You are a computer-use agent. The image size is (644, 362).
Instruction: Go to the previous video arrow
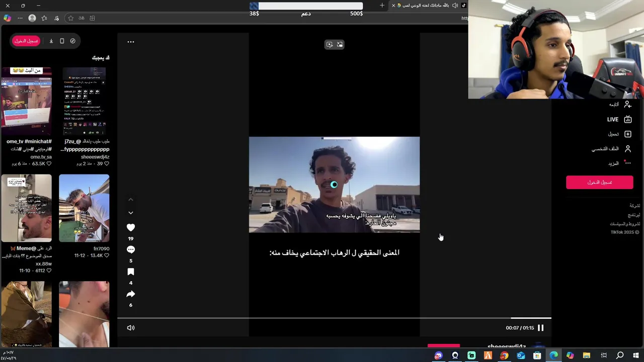pyautogui.click(x=131, y=200)
